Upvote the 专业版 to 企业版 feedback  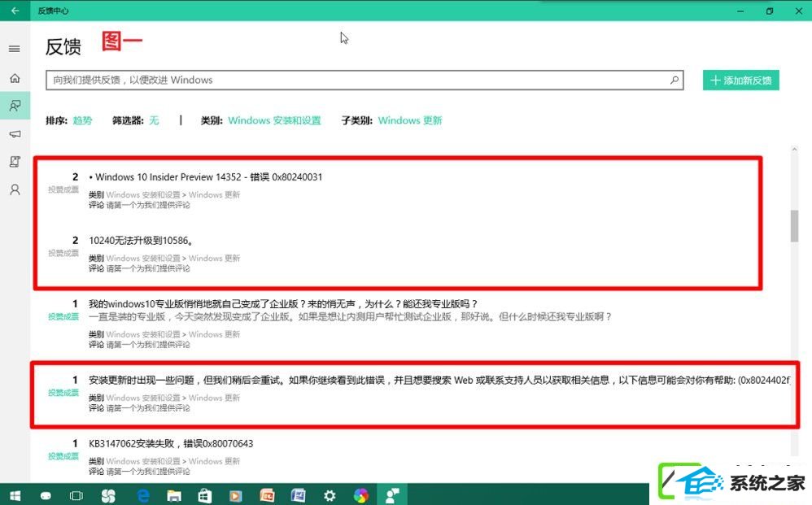coord(63,316)
